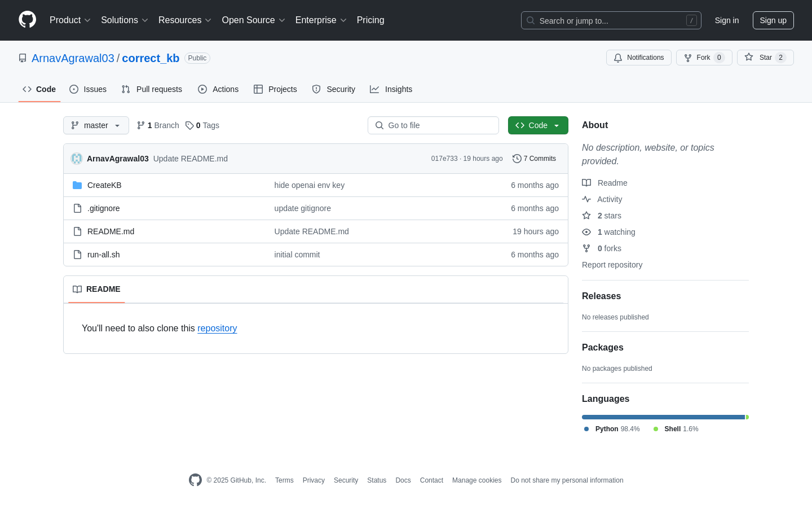Click the CreateKB folder icon
This screenshot has height=508, width=812.
click(77, 185)
